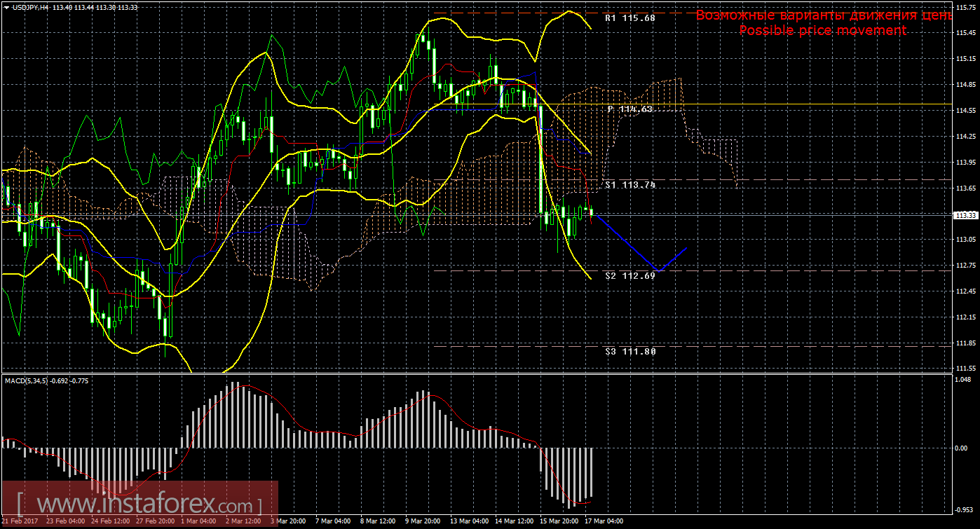Select the S2 112.69 support label
Viewport: 980px width, 529px height.
[629, 276]
